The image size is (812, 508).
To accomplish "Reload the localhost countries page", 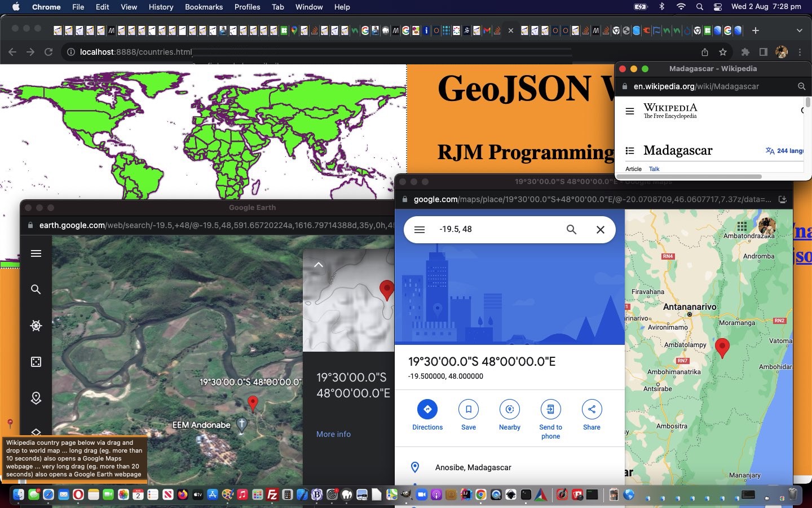I will pos(48,52).
